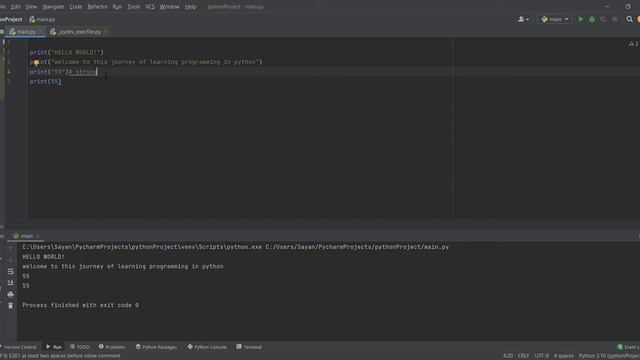
Task: Open the Edit menu
Action: coord(16,7)
